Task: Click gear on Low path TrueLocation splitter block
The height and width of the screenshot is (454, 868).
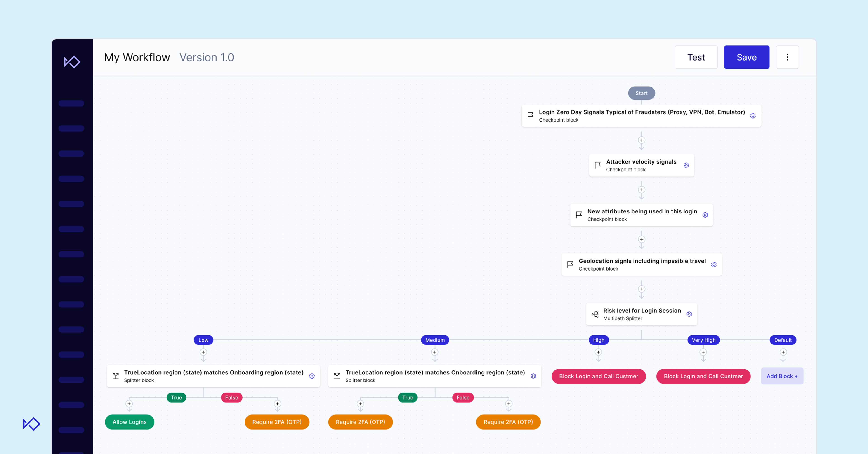Action: coord(312,376)
